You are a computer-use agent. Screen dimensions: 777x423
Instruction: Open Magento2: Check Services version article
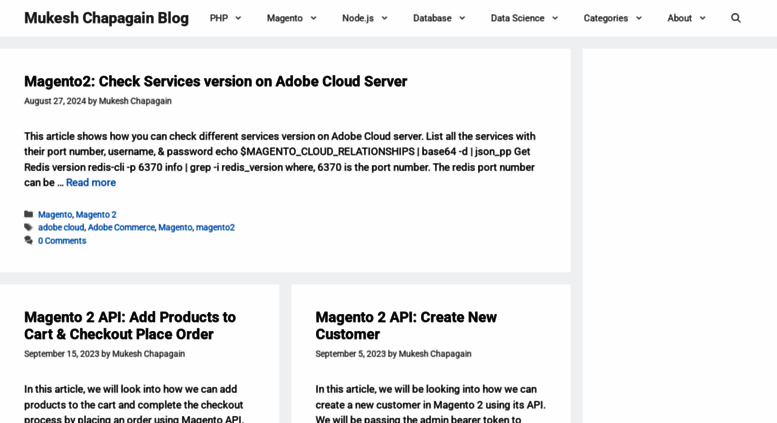coord(216,81)
